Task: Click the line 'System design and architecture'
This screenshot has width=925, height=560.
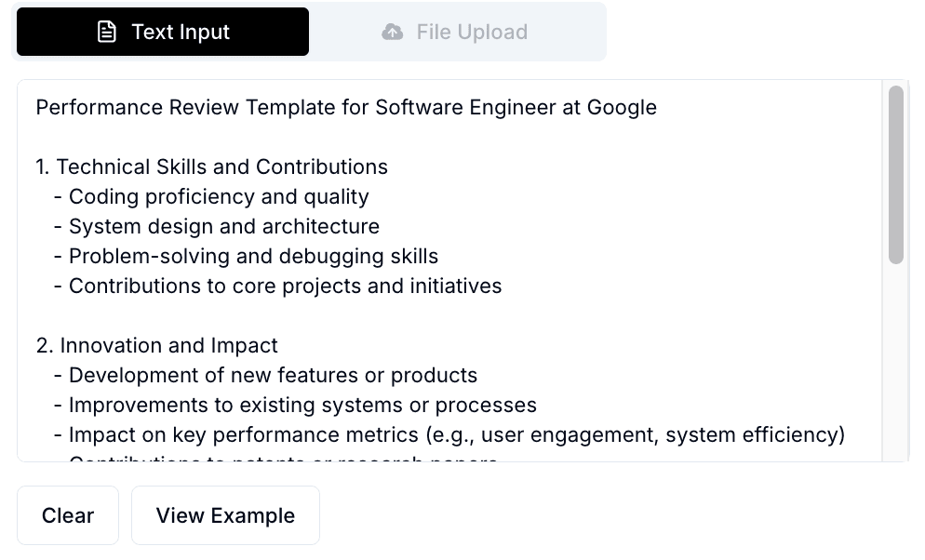Action: (x=223, y=226)
